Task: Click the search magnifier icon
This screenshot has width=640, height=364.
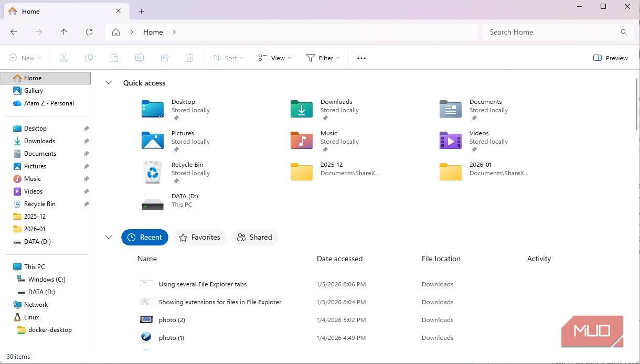Action: [624, 32]
